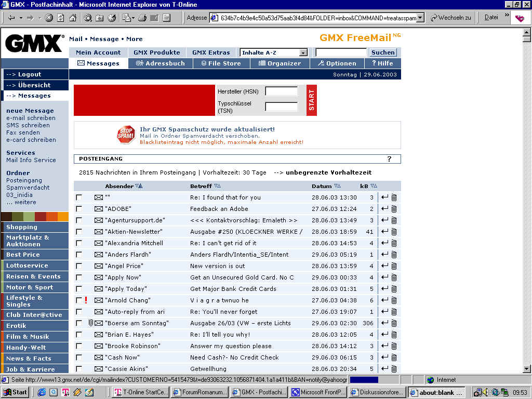Tick checkbox next to Alexandria Mitchell message
Viewport: 532px width, 399px height.
click(x=79, y=243)
